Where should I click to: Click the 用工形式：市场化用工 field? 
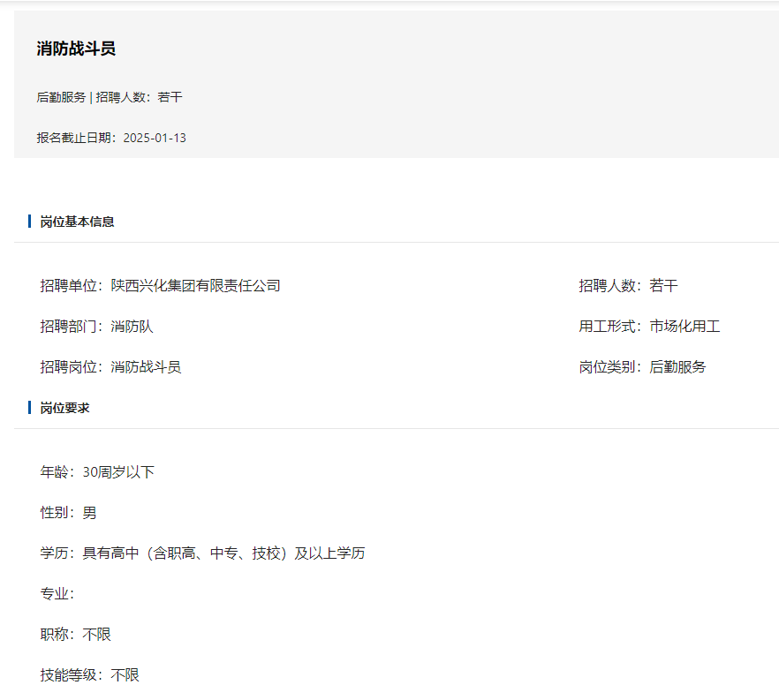click(x=649, y=327)
